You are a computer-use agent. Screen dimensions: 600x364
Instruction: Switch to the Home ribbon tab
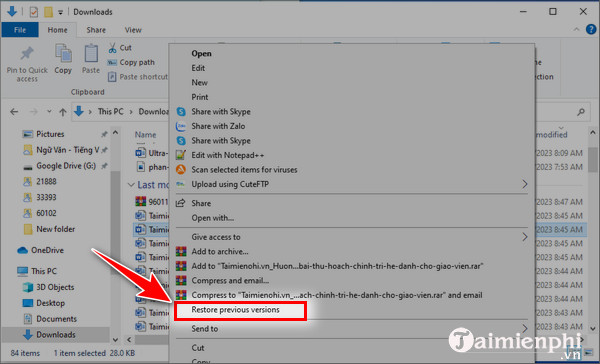(57, 30)
